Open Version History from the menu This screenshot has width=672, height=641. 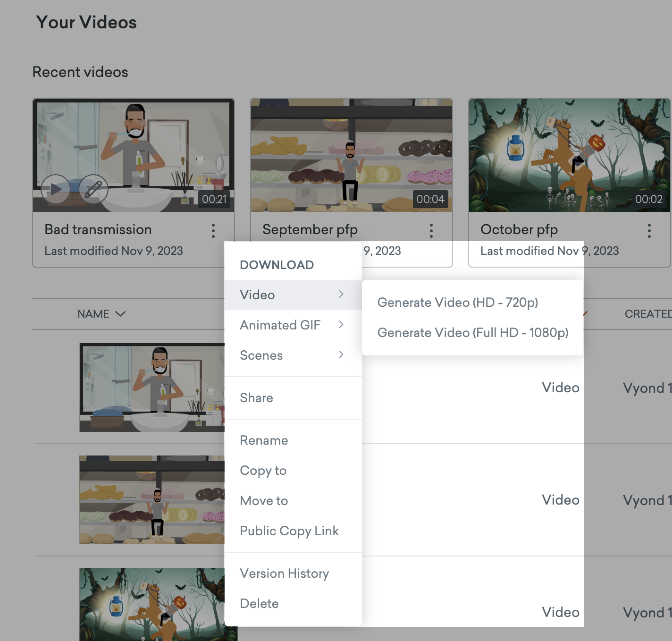(293, 574)
